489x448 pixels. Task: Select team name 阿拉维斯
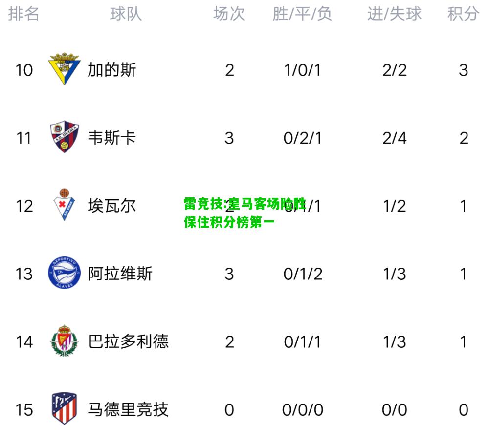coord(120,274)
